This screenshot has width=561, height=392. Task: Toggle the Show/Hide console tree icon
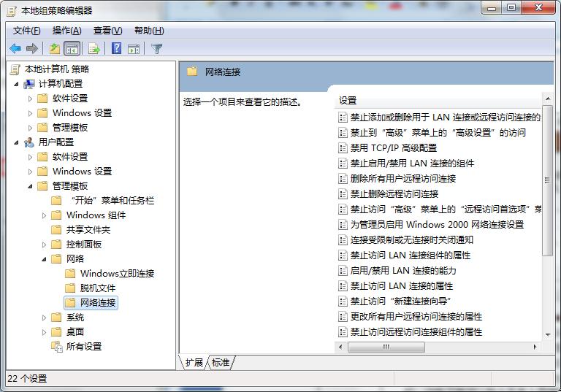pyautogui.click(x=72, y=48)
